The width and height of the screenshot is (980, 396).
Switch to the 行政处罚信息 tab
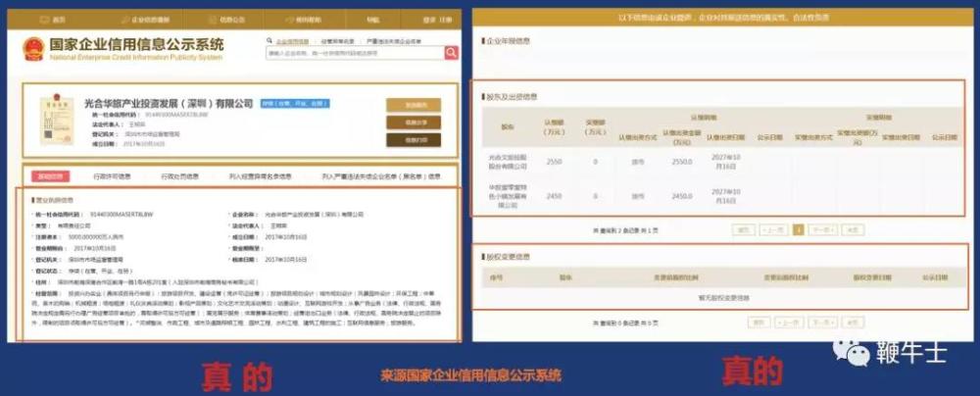180,176
